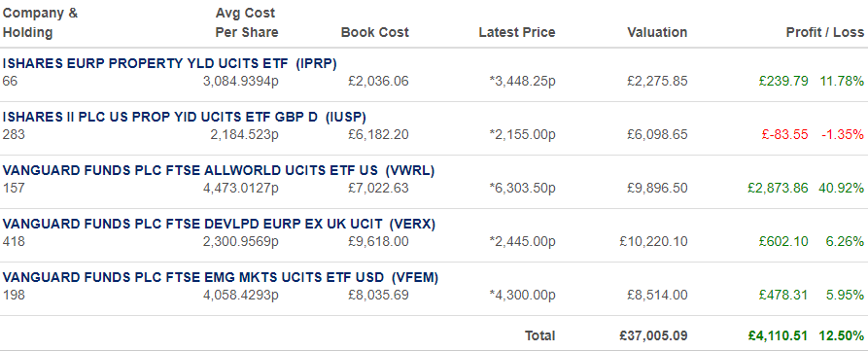Image resolution: width=868 pixels, height=351 pixels.
Task: Open VANGUARD FTSE EMG MKTS (VFEM) link
Action: click(221, 277)
